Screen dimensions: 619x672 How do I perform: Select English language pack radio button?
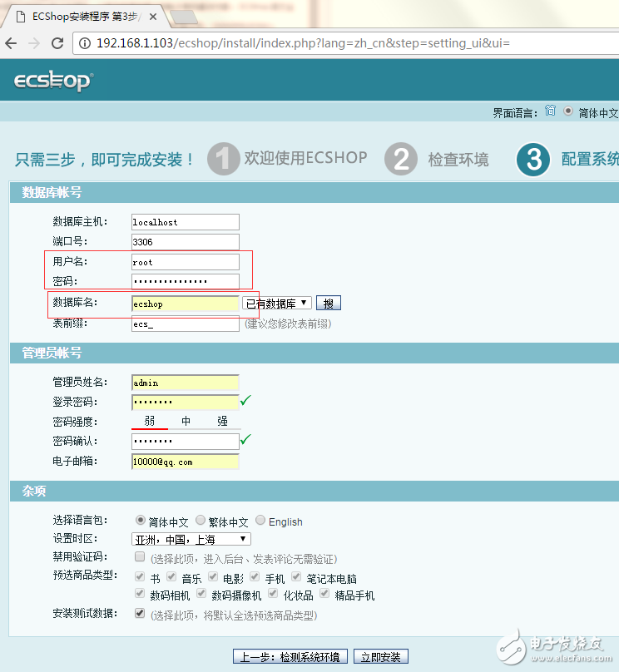(x=260, y=521)
